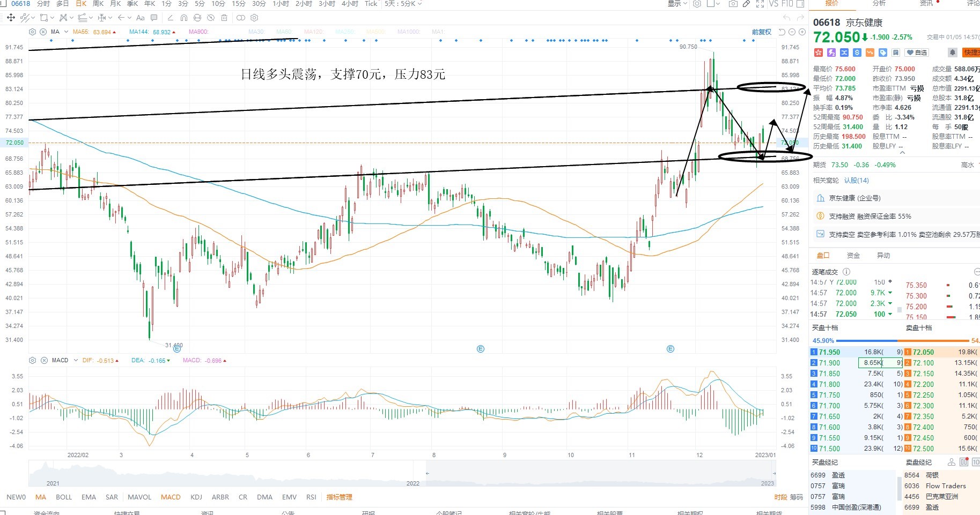
Task: Open the price range measurement tool
Action: pyautogui.click(x=101, y=18)
